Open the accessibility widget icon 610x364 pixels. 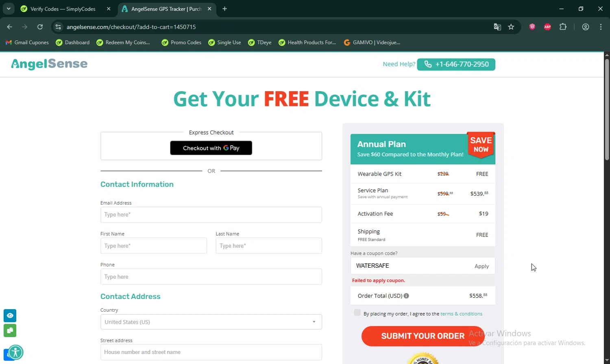(x=15, y=352)
